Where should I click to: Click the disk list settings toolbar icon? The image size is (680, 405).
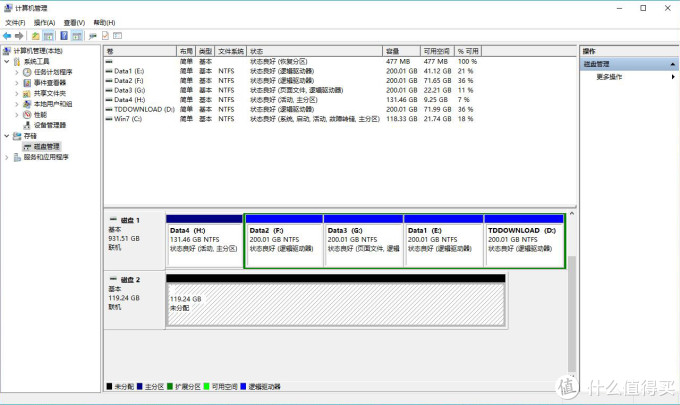118,36
